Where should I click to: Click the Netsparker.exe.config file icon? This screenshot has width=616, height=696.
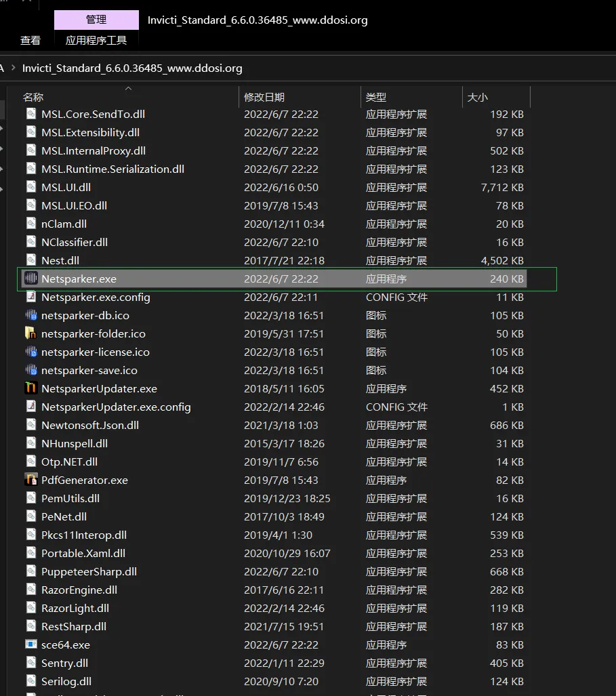pyautogui.click(x=31, y=297)
